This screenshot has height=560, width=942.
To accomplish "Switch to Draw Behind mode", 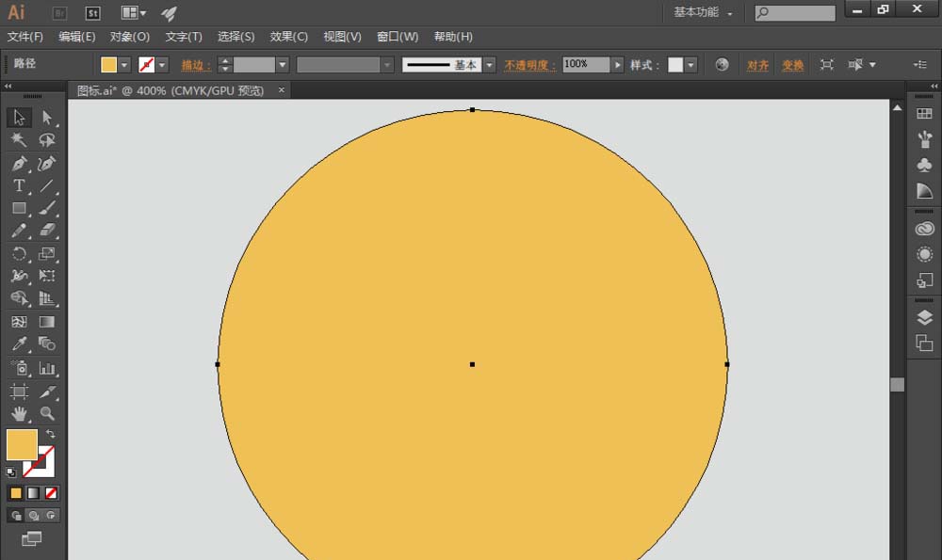I will (34, 515).
